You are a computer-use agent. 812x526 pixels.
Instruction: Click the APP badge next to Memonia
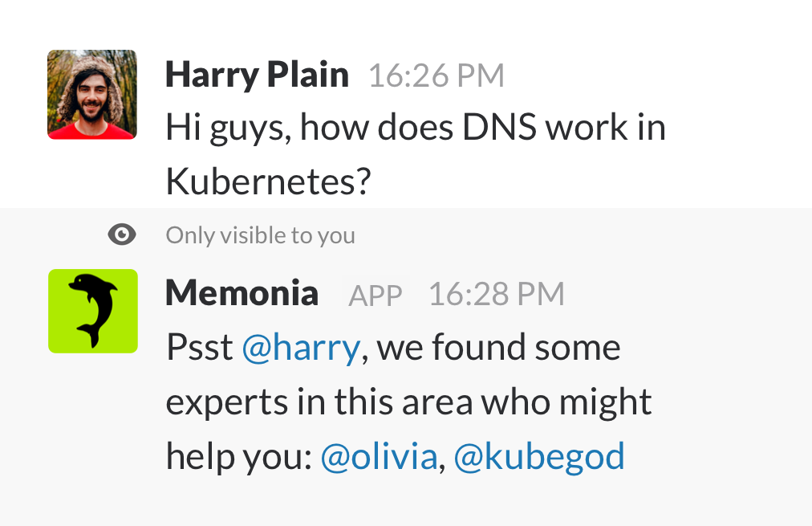click(x=374, y=295)
